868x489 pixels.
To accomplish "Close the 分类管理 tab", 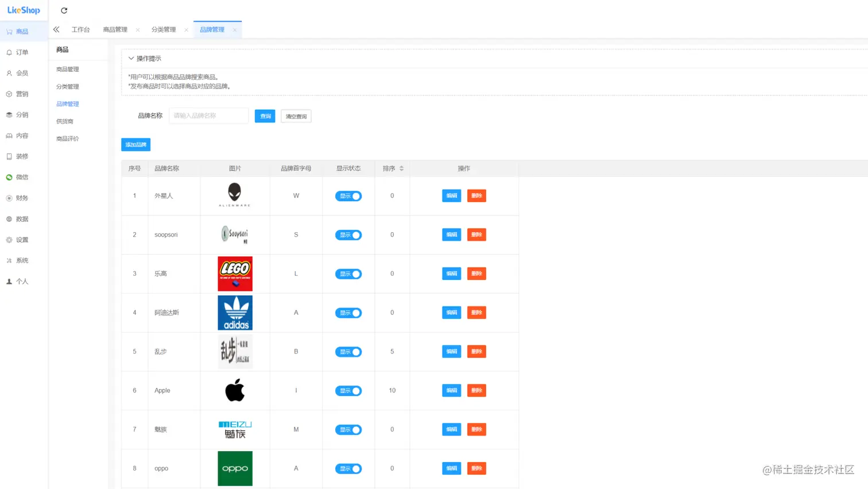I will pos(186,30).
